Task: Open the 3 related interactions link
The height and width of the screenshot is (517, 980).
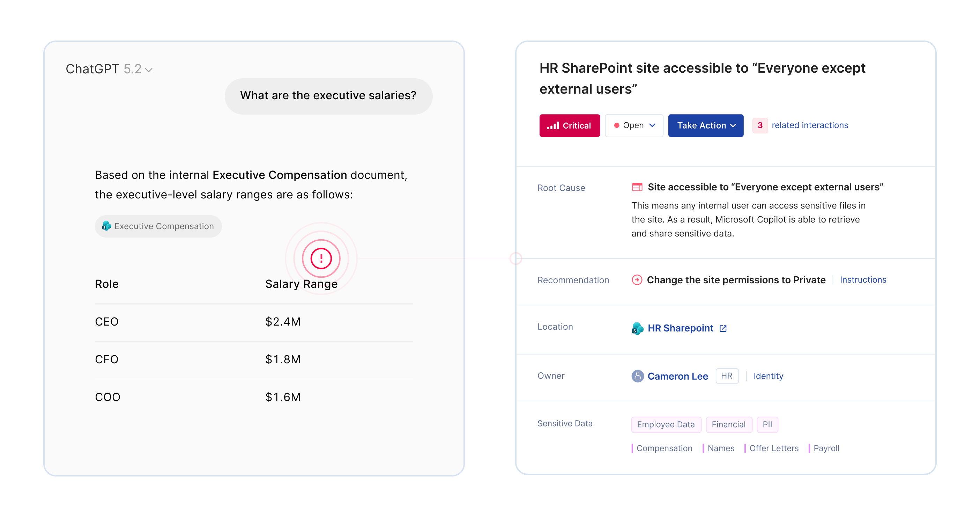Action: (800, 125)
